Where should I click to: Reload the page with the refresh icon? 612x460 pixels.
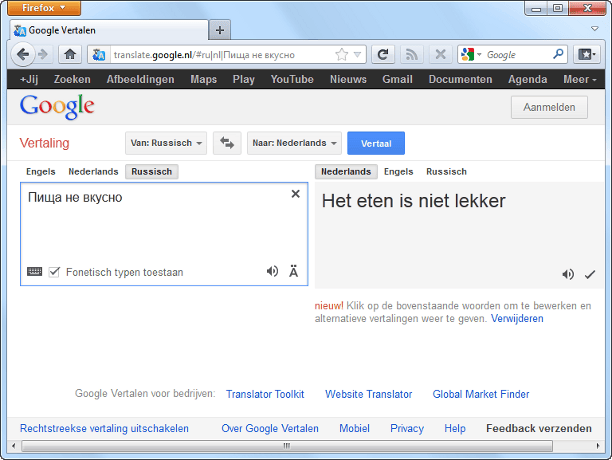coord(383,55)
